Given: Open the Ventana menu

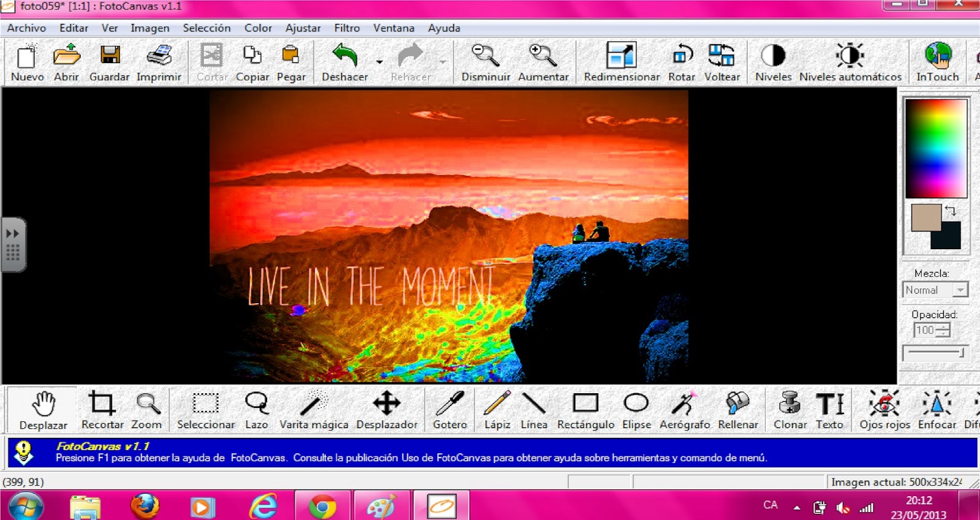Looking at the screenshot, I should click(394, 28).
